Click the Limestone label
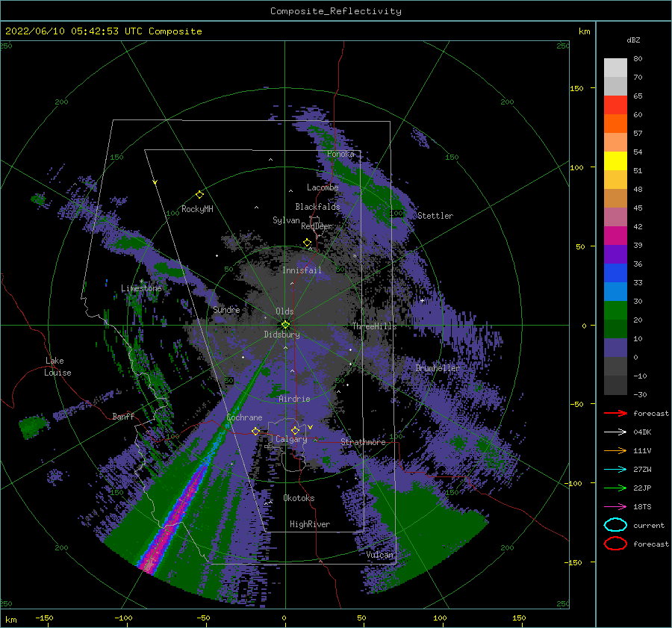The width and height of the screenshot is (672, 628). tap(141, 288)
